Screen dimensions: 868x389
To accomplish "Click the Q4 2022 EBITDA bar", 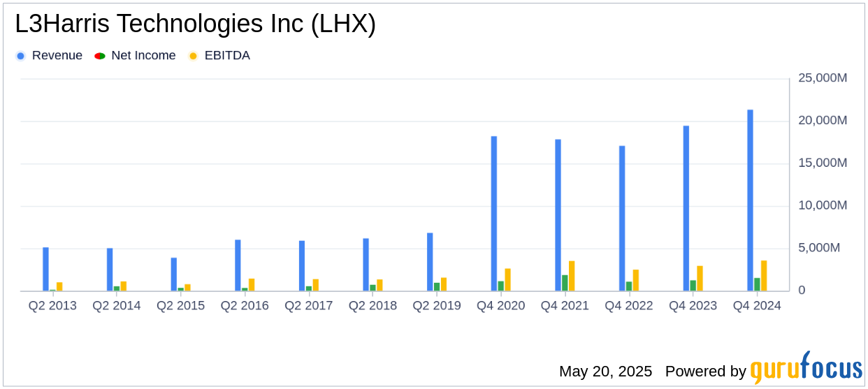I will point(636,281).
